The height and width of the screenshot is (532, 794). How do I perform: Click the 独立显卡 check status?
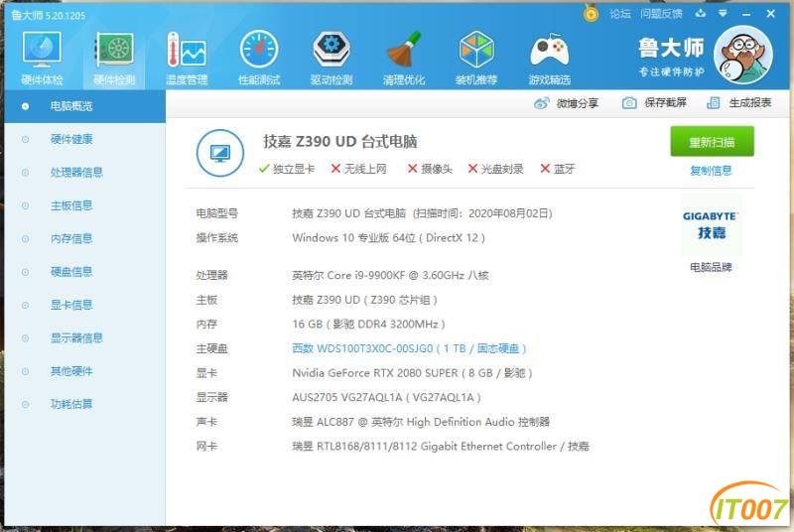pyautogui.click(x=287, y=169)
